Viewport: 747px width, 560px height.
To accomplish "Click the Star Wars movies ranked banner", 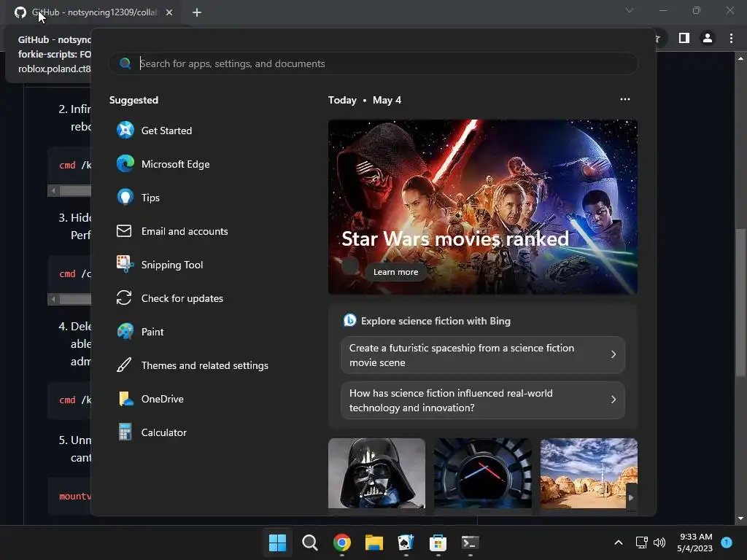I will click(483, 206).
